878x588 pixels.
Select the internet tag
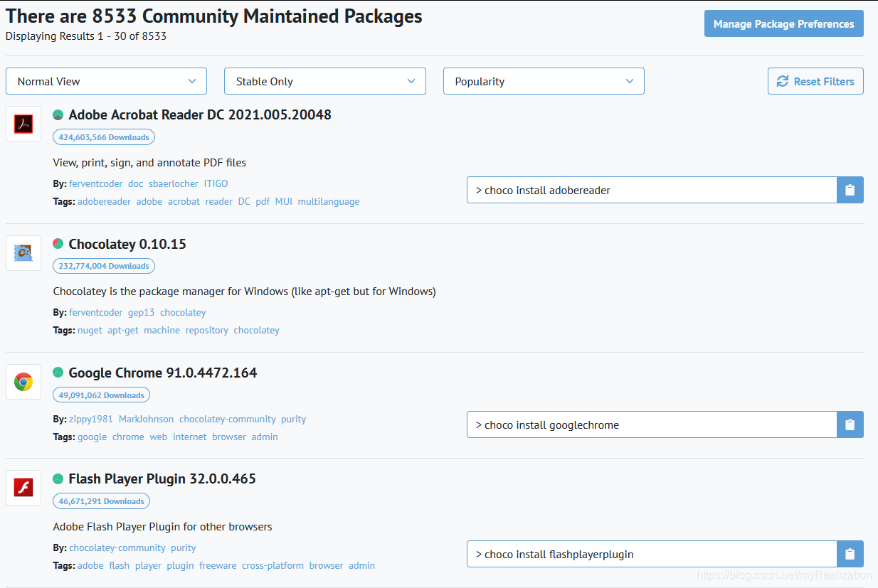point(190,437)
